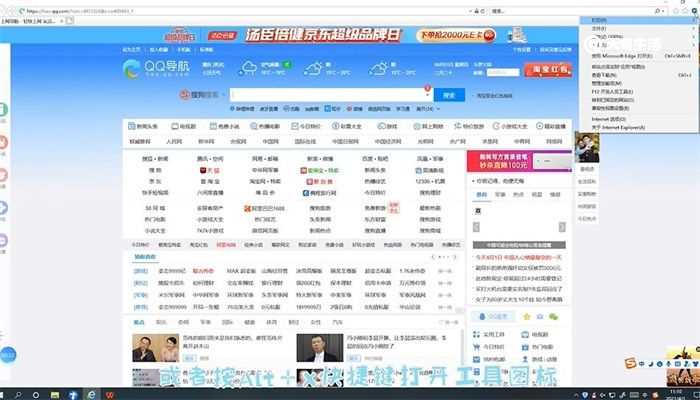The height and width of the screenshot is (400, 700).
Task: Choose 将站点添加到应用视图
Action: (639, 67)
